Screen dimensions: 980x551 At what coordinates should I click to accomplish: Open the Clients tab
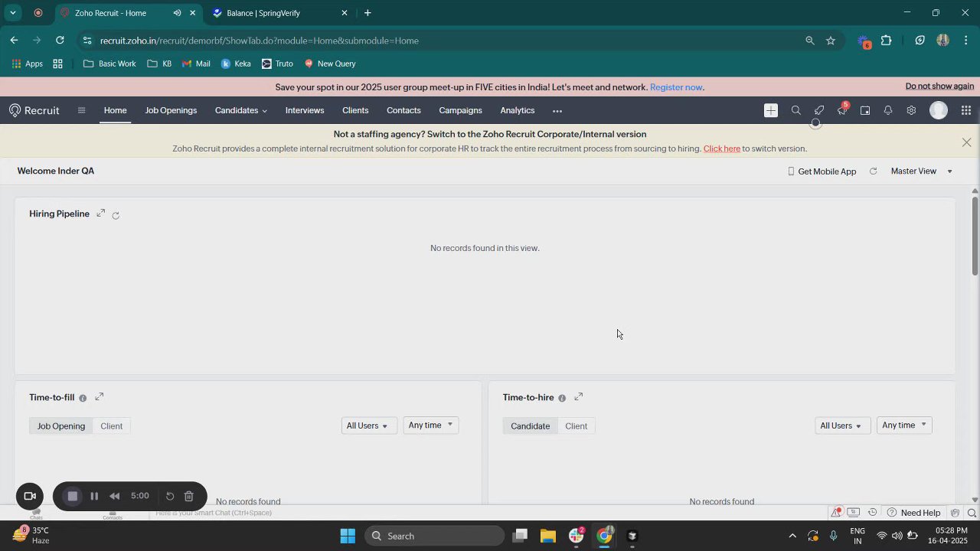355,111
